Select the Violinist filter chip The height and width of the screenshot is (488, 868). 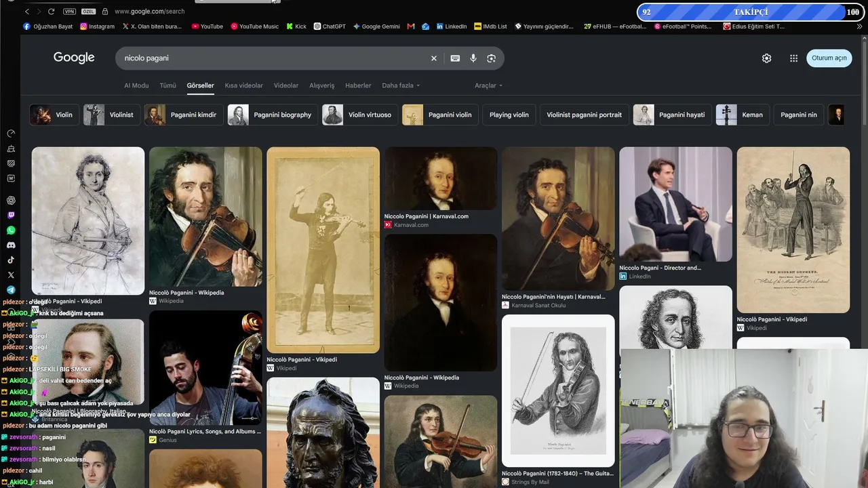point(112,115)
